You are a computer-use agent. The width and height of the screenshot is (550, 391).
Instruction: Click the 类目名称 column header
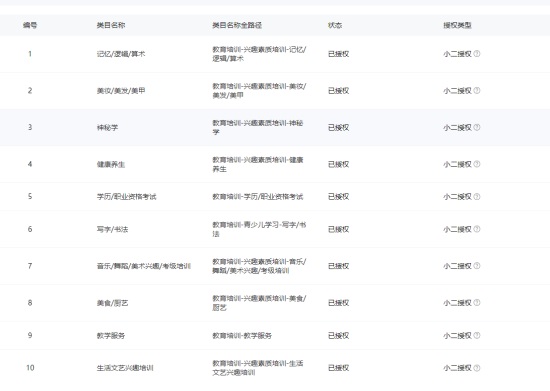tap(111, 25)
